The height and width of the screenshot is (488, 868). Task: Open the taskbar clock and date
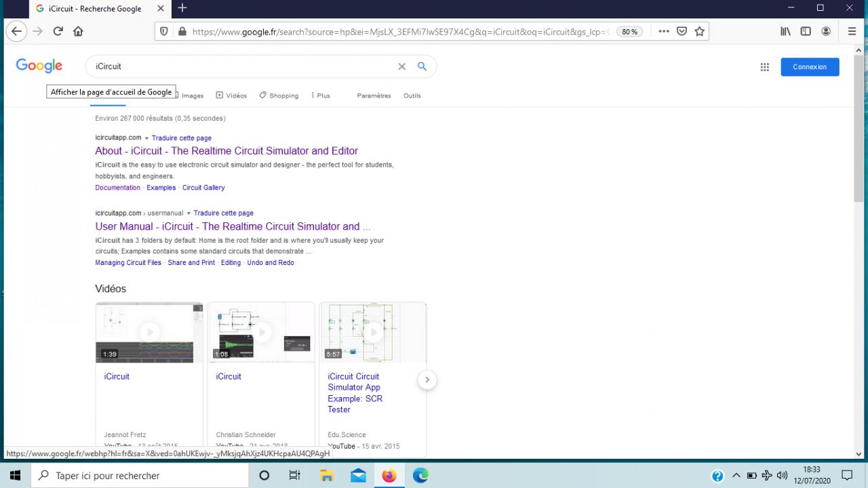[x=812, y=475]
